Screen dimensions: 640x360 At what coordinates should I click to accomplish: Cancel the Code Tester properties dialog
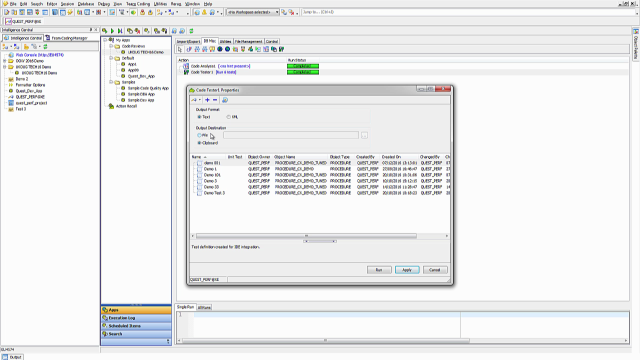pyautogui.click(x=435, y=270)
